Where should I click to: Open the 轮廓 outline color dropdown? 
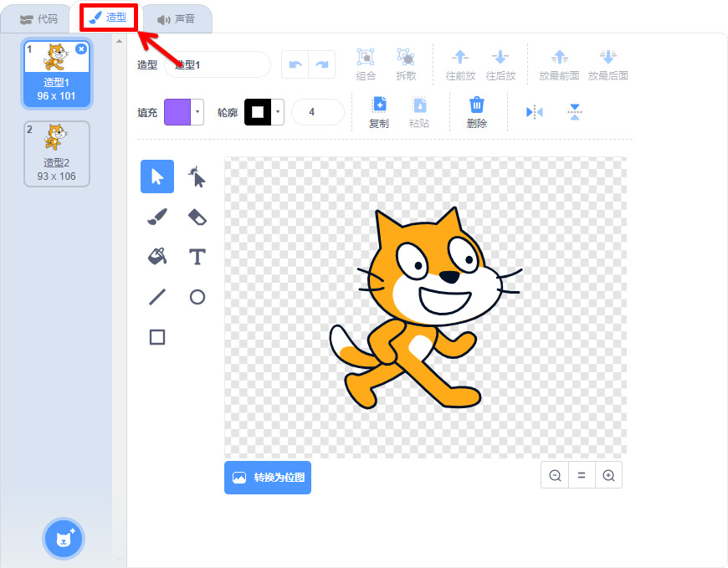pos(278,112)
